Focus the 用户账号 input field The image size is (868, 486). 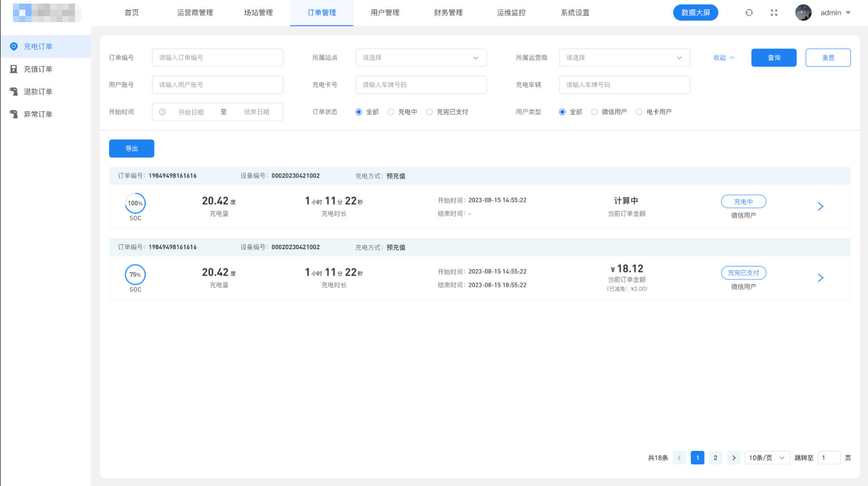coord(218,85)
